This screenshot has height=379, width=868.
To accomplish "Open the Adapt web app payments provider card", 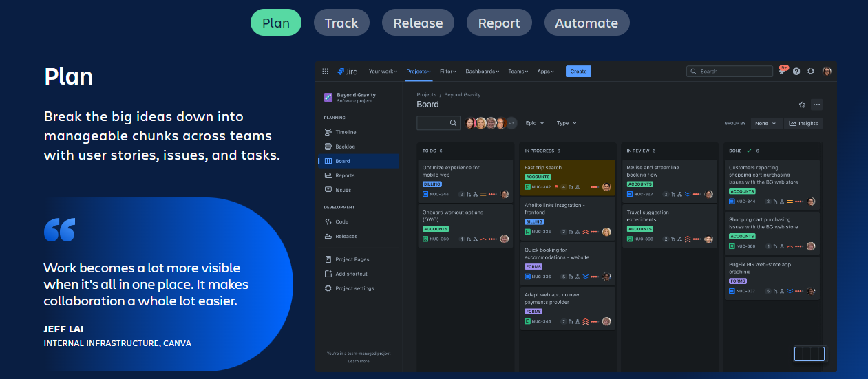I will [x=567, y=309].
